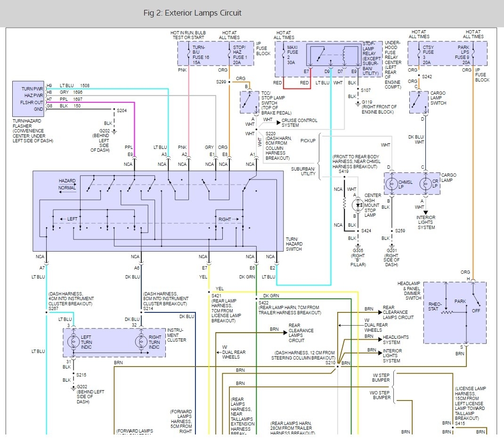Click the 'W/O STEP BUMPER' label
The image size is (504, 442).
point(380,395)
